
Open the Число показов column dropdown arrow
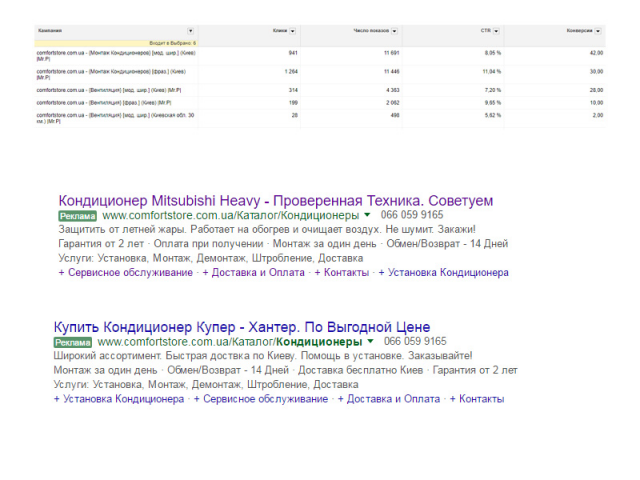coord(394,31)
